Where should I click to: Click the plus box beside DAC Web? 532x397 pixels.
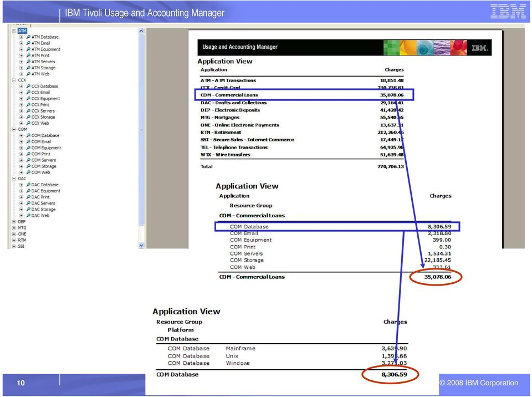coord(22,215)
